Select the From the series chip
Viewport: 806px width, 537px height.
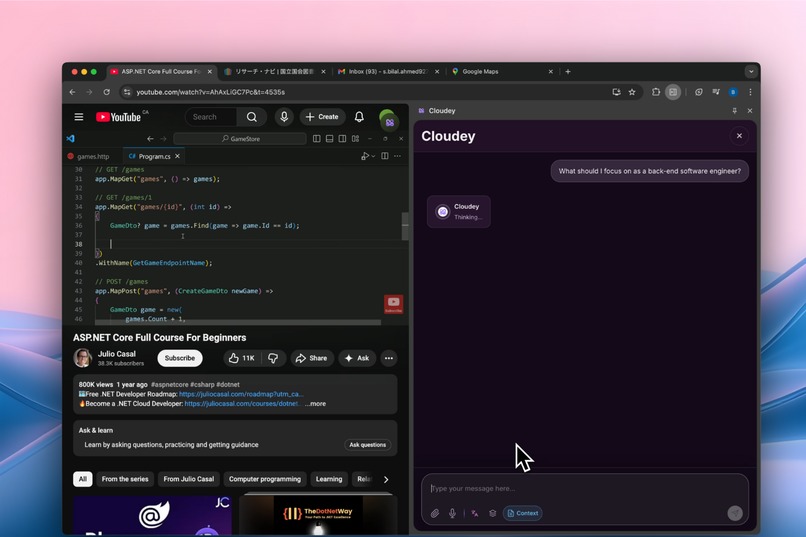click(x=125, y=479)
